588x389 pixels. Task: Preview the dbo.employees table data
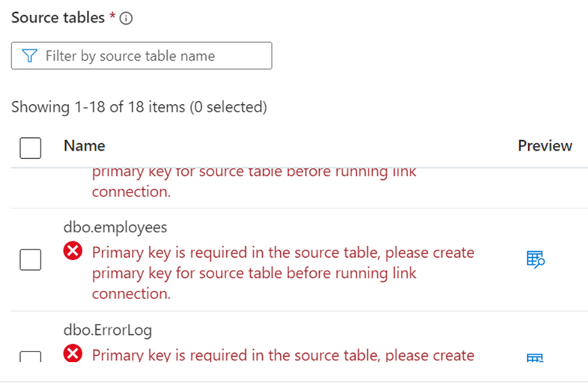tap(536, 259)
